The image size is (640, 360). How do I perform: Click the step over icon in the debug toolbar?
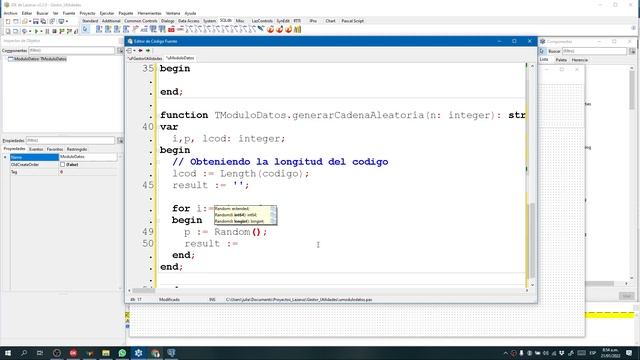tap(69, 31)
